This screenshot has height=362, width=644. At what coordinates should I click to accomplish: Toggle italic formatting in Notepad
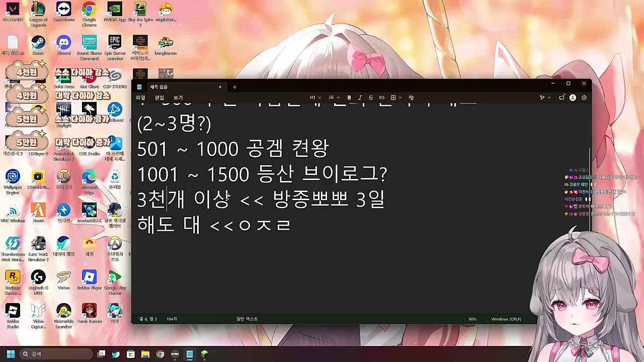point(360,98)
